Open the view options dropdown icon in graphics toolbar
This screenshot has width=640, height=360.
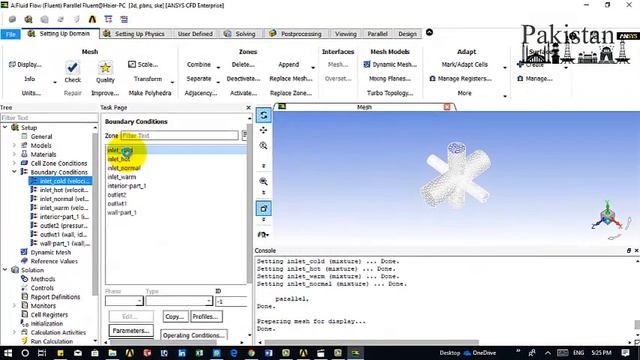pos(263,235)
